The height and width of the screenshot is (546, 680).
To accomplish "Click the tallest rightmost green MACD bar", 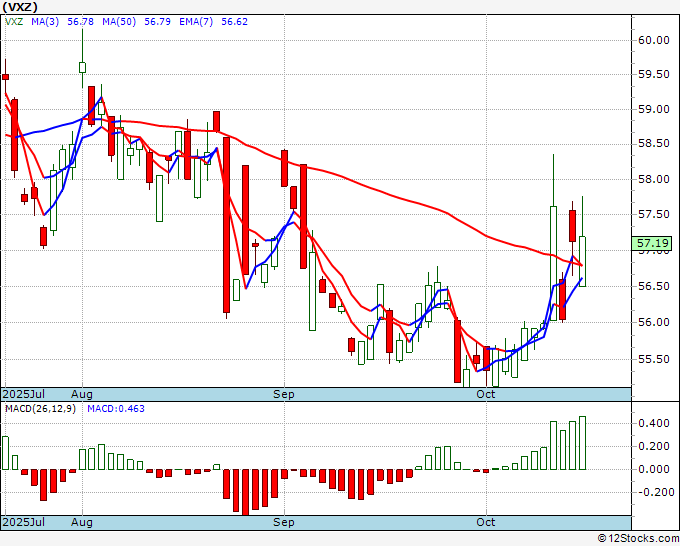I will tap(582, 443).
